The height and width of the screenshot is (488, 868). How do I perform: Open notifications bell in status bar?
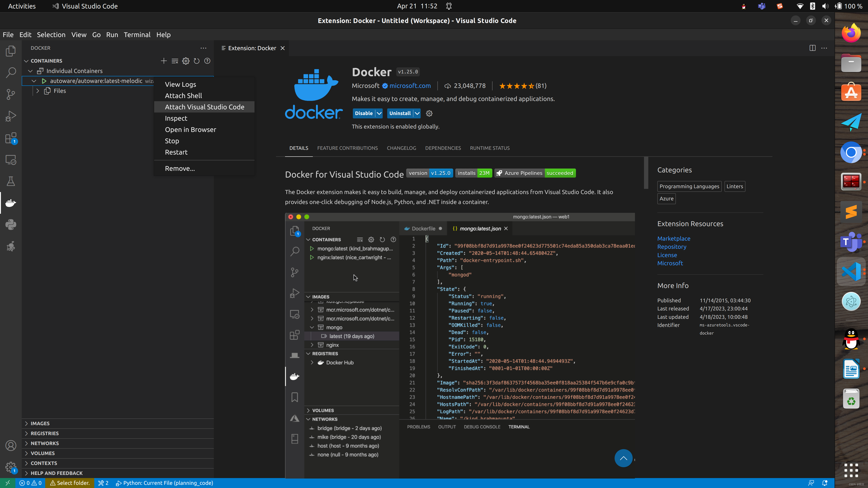pos(825,483)
